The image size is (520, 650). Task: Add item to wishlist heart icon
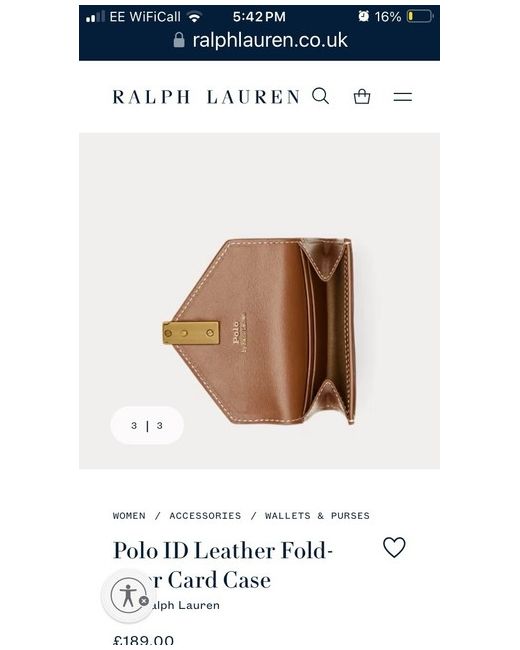[394, 547]
